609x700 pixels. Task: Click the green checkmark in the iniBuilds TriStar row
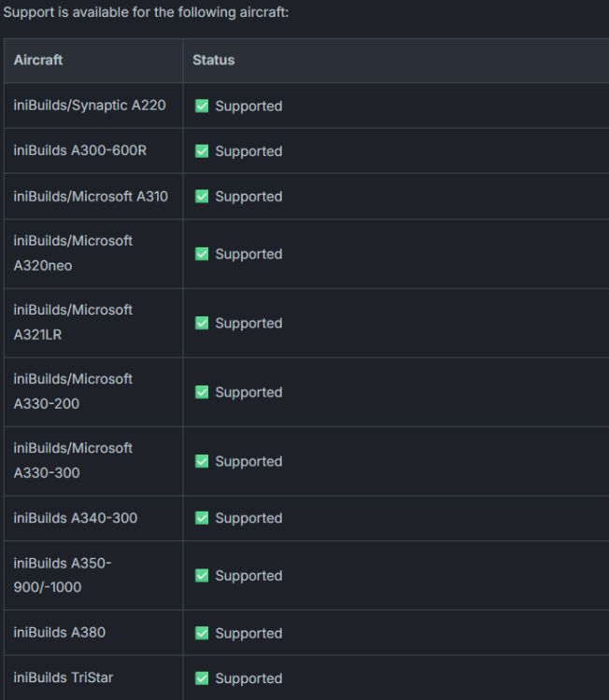202,679
